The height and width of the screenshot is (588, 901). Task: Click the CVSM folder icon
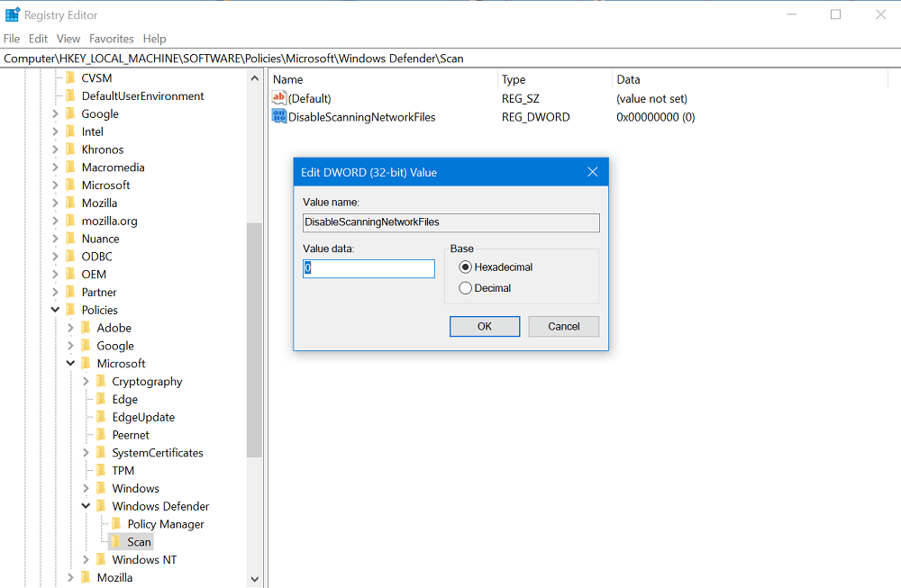(x=70, y=77)
